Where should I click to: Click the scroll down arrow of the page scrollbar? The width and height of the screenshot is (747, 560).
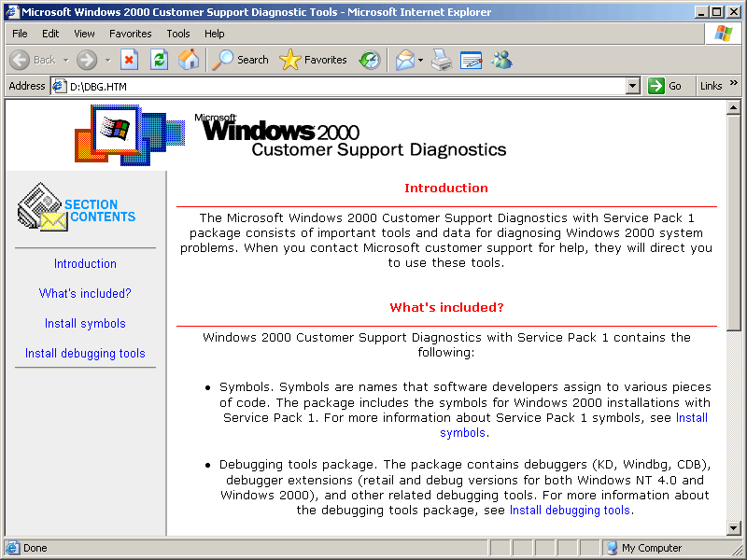[x=734, y=527]
